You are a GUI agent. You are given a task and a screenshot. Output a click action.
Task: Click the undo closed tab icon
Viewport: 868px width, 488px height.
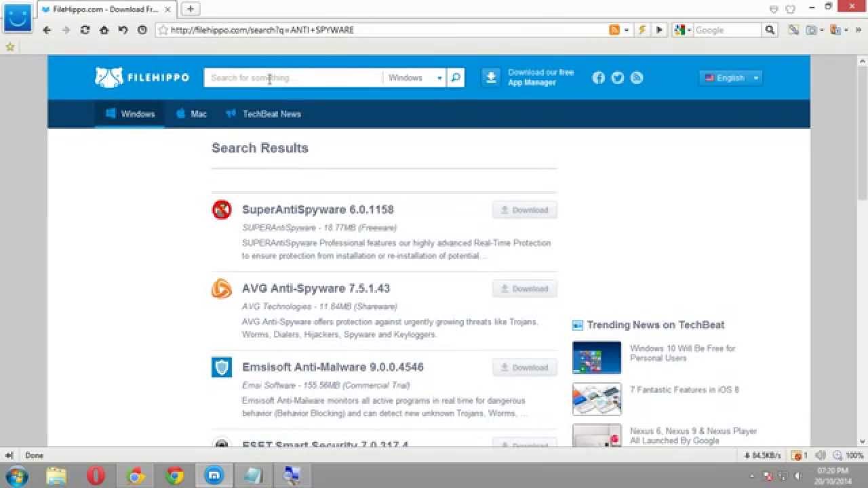pos(123,30)
